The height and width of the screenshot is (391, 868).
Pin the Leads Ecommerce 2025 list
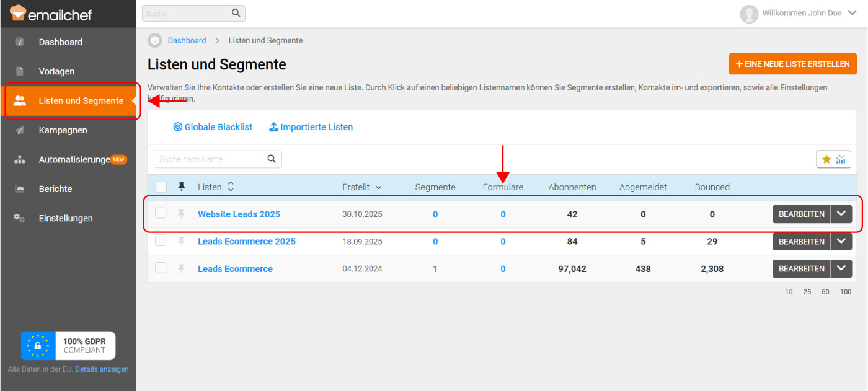point(181,241)
